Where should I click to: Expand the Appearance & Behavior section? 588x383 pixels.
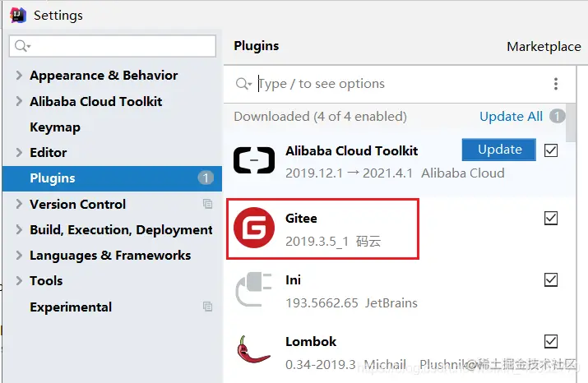19,76
